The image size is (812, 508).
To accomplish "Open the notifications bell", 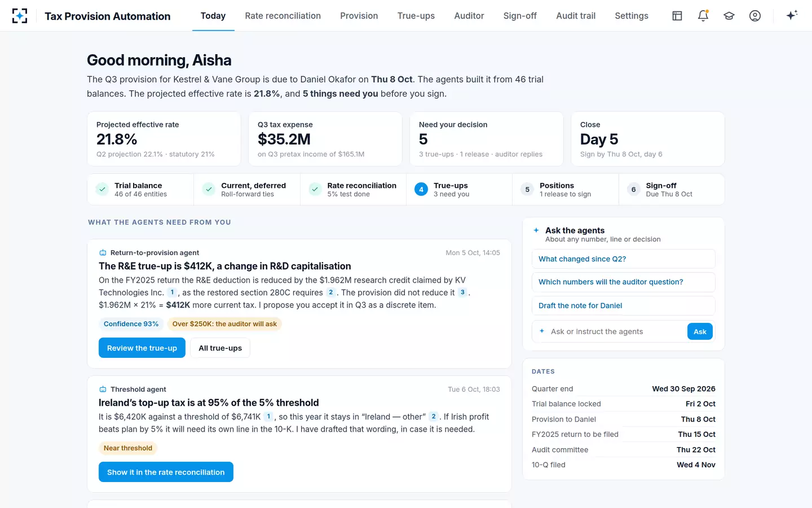I will pyautogui.click(x=703, y=16).
